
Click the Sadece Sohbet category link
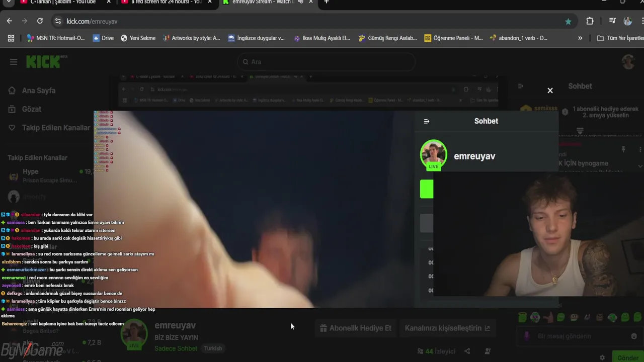point(176,348)
